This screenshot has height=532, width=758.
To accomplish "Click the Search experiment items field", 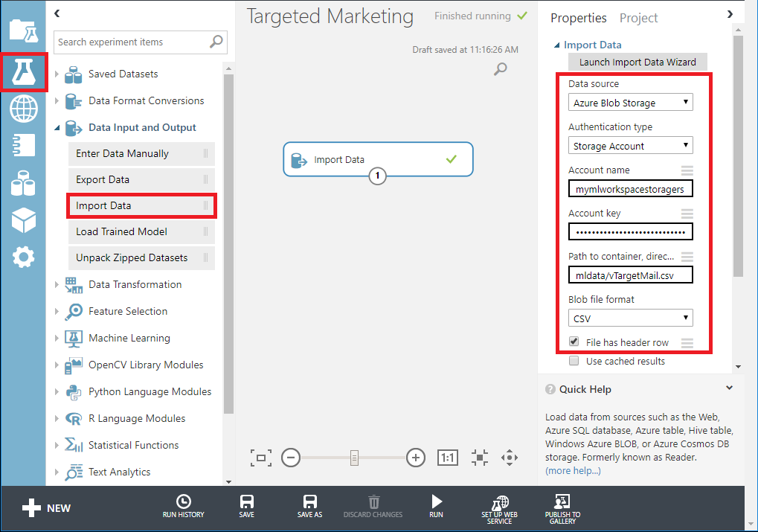I will [x=131, y=42].
